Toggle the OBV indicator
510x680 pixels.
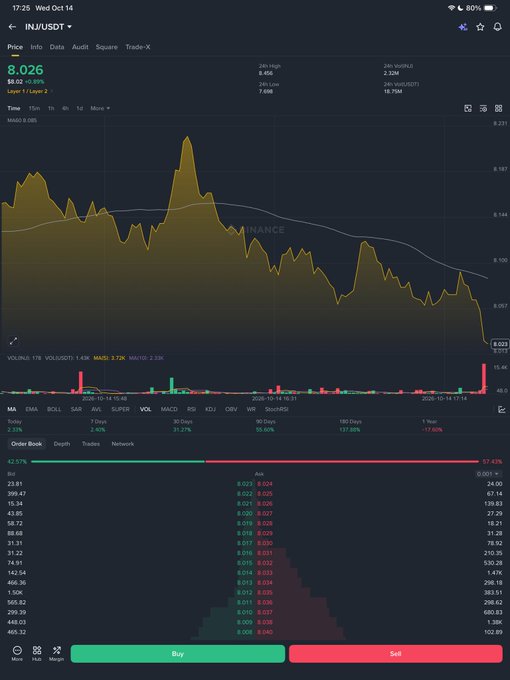pos(231,409)
